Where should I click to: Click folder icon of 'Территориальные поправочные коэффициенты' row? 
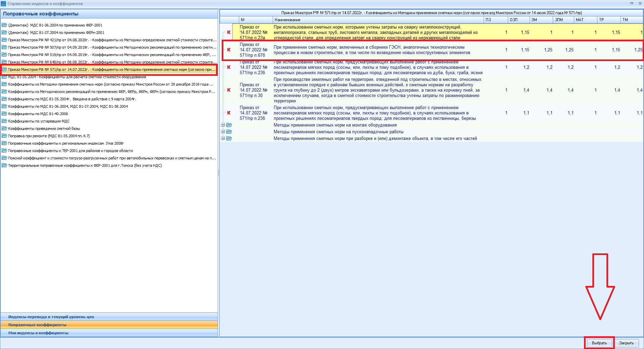pyautogui.click(x=4, y=165)
